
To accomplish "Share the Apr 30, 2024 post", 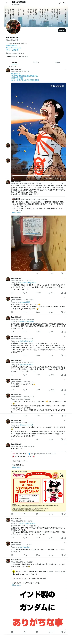I will pyautogui.click(x=65, y=332).
